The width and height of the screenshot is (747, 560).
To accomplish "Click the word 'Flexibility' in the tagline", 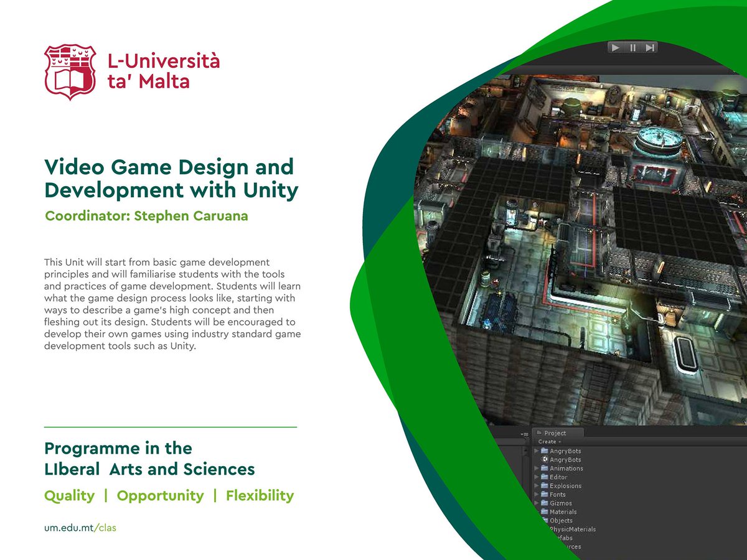I will [x=260, y=496].
